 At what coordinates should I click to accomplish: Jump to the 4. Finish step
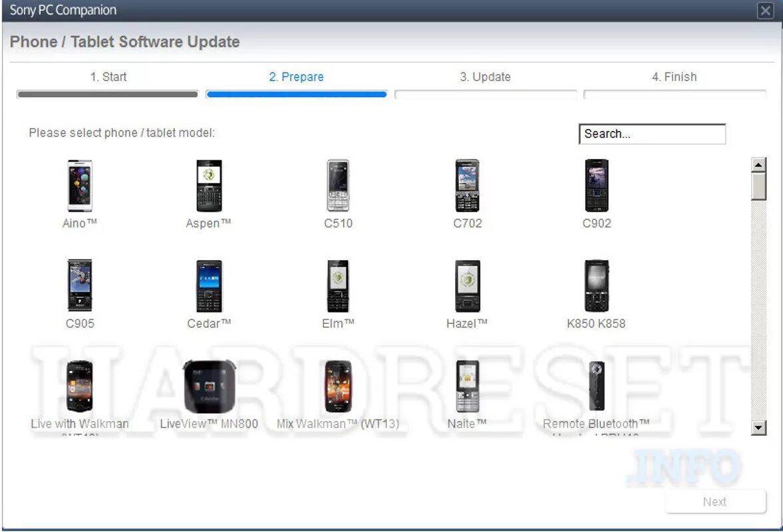674,77
